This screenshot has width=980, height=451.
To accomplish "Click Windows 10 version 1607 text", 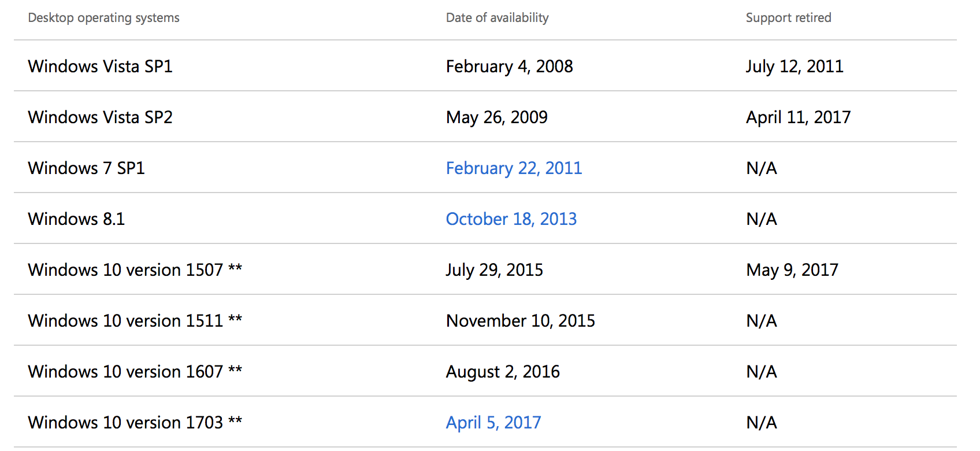I will 125,372.
